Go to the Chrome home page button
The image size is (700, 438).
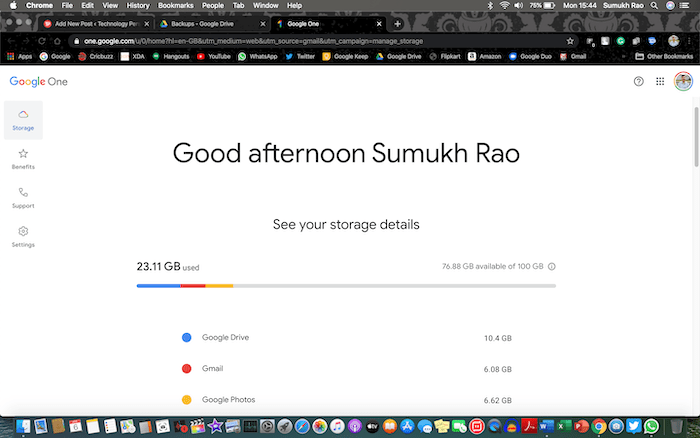point(57,41)
